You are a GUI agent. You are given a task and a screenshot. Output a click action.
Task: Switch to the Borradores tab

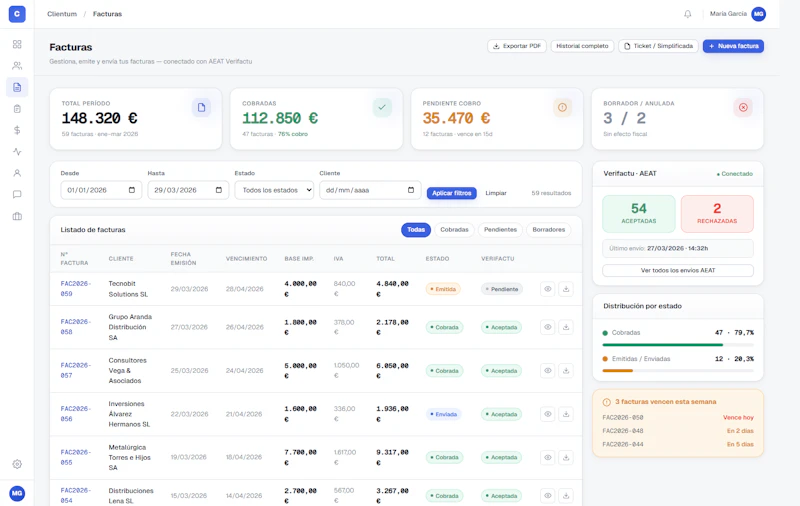(548, 230)
